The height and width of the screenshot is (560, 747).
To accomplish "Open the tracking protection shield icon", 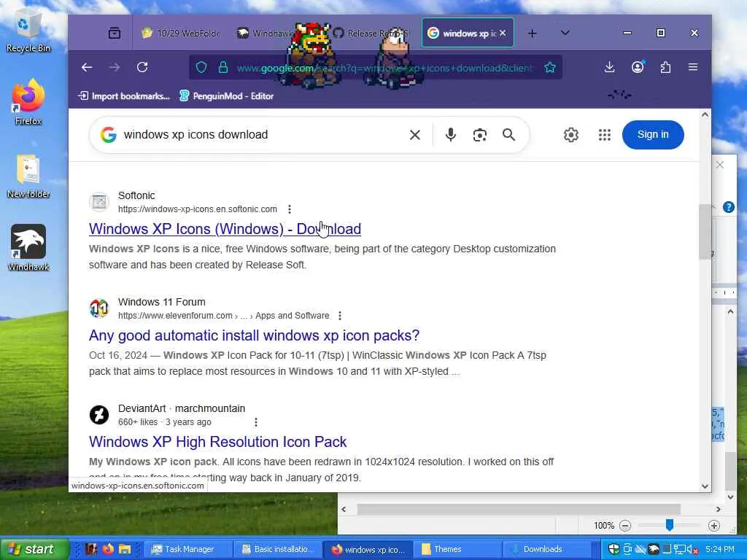I will pyautogui.click(x=201, y=68).
